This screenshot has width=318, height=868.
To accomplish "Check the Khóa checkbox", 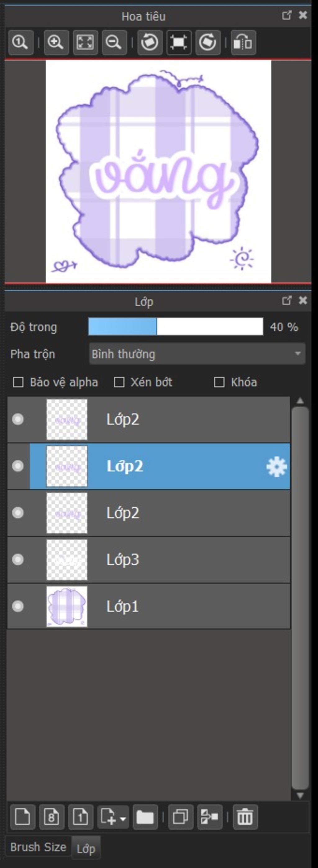I will click(x=219, y=382).
